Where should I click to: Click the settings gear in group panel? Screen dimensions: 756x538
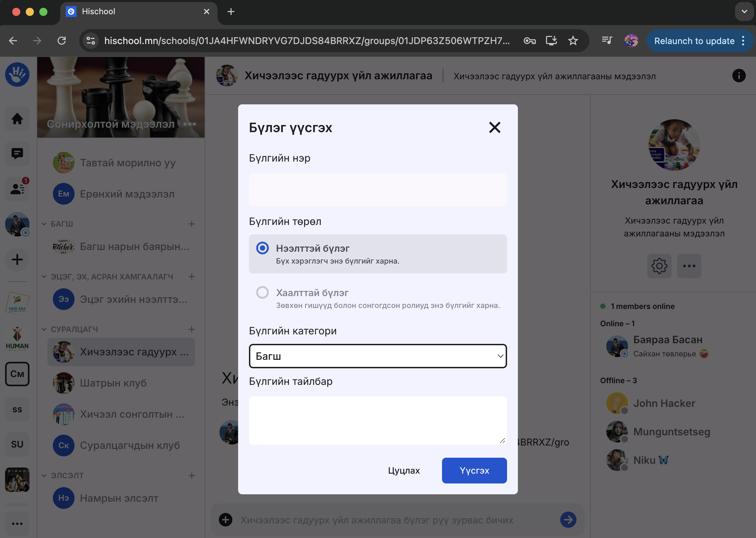(659, 266)
